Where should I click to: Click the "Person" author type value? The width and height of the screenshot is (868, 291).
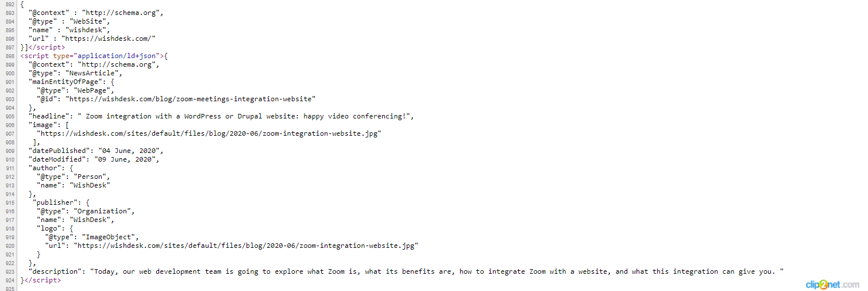point(92,177)
